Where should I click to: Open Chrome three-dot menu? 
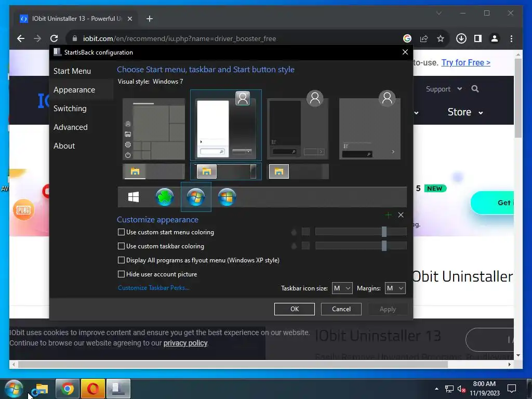coord(511,38)
